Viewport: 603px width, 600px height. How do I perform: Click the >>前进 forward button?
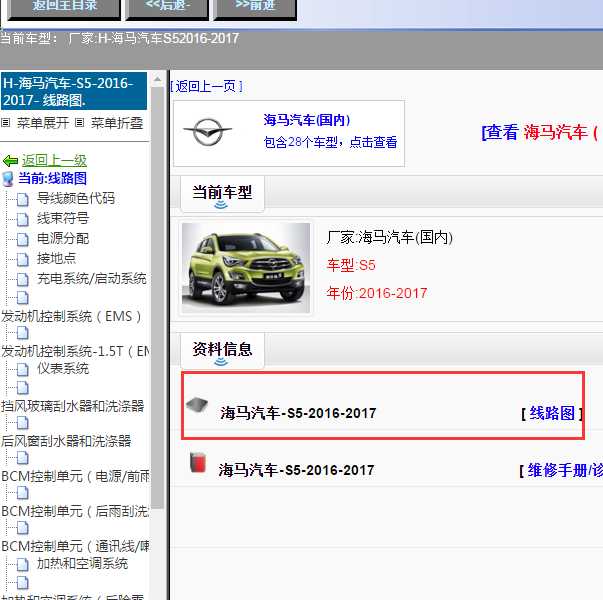click(255, 8)
